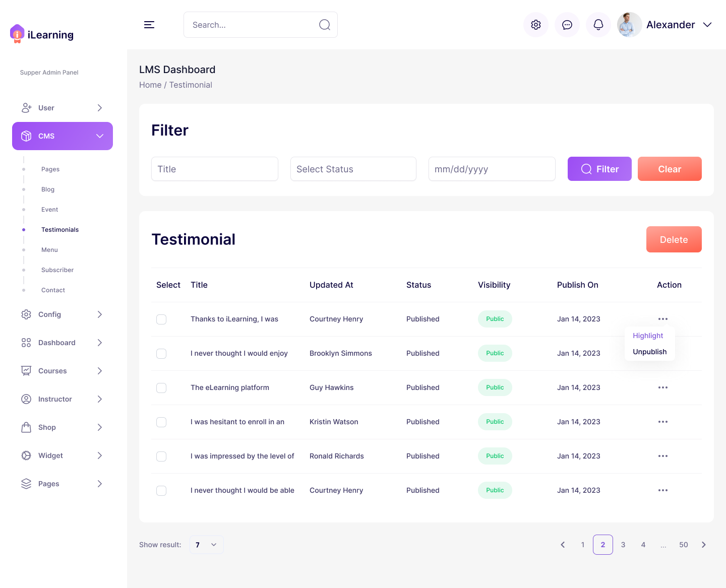Toggle the hamburger sidebar menu icon
This screenshot has width=726, height=588.
tap(149, 25)
